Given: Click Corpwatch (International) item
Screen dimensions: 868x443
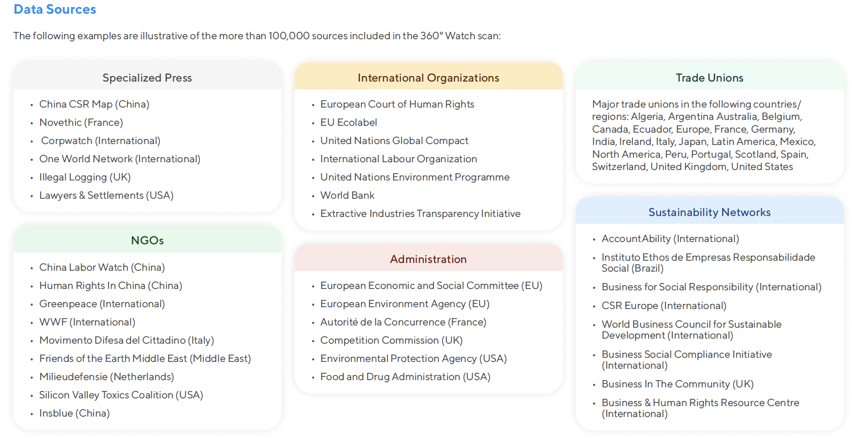Looking at the screenshot, I should click(x=101, y=141).
